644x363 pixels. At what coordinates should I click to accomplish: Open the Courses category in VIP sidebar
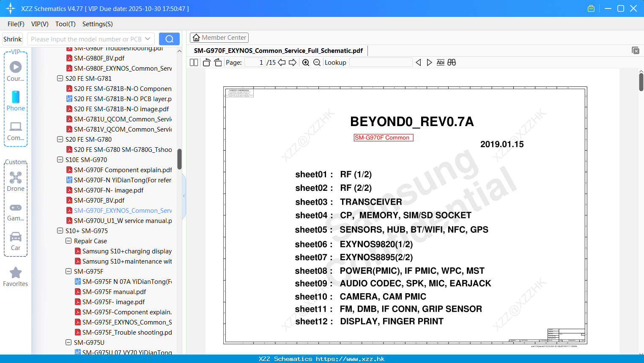click(x=16, y=71)
